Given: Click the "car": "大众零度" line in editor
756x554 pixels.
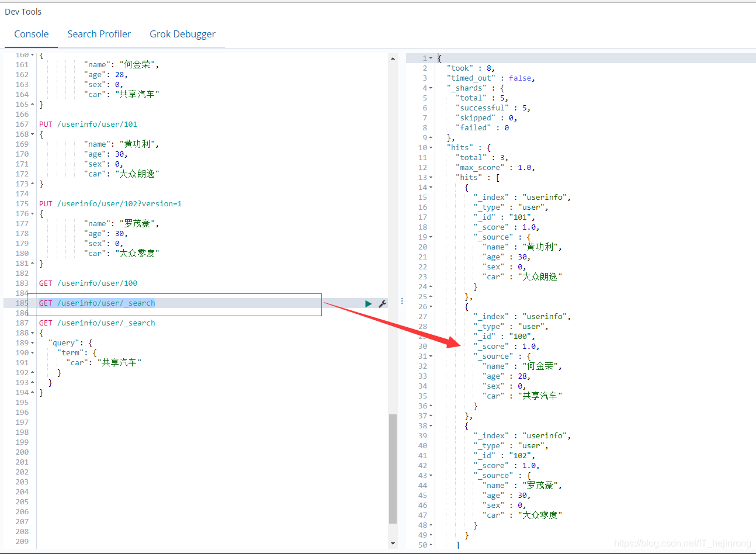Looking at the screenshot, I should [x=122, y=254].
